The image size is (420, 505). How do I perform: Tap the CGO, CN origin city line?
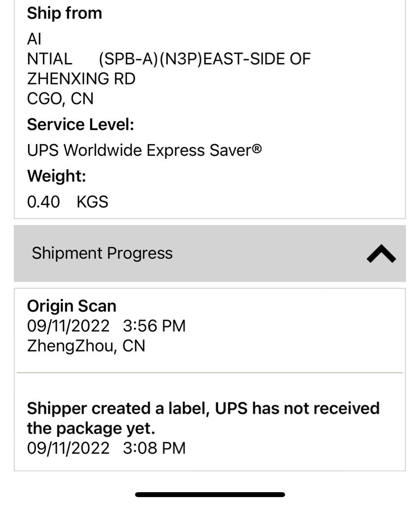[60, 99]
